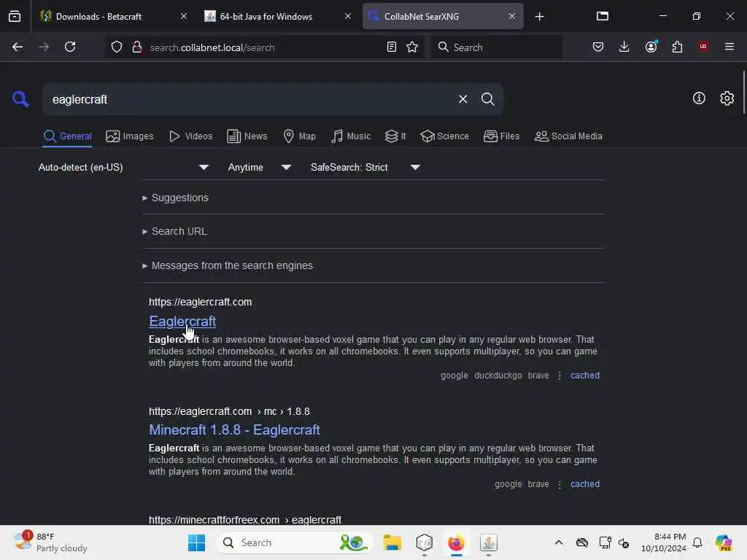This screenshot has width=747, height=560.
Task: Open the extensions puzzle icon
Action: 677,47
